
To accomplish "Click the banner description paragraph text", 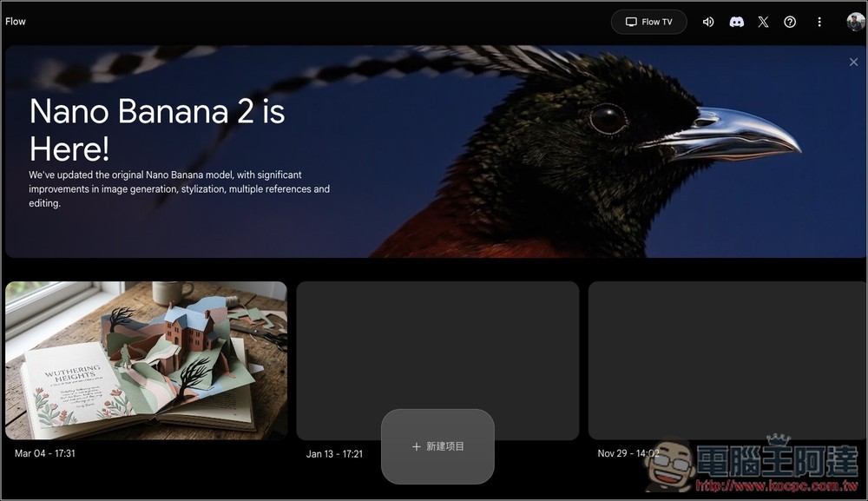I will (179, 189).
